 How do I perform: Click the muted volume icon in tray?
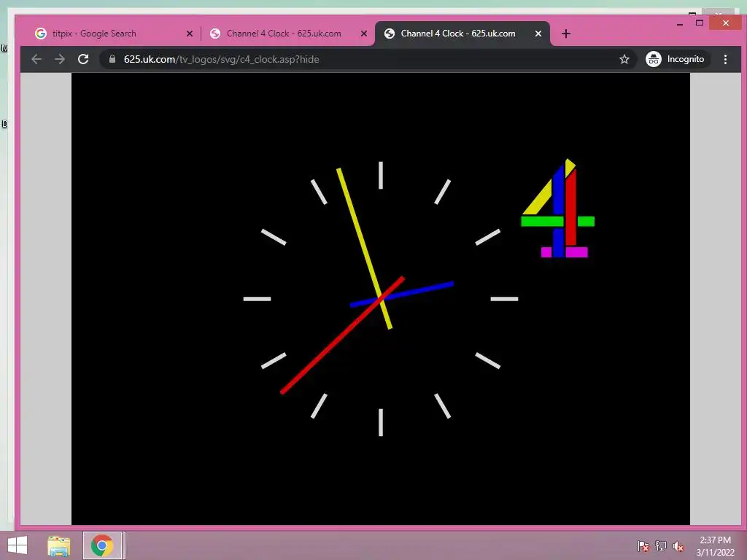[678, 546]
